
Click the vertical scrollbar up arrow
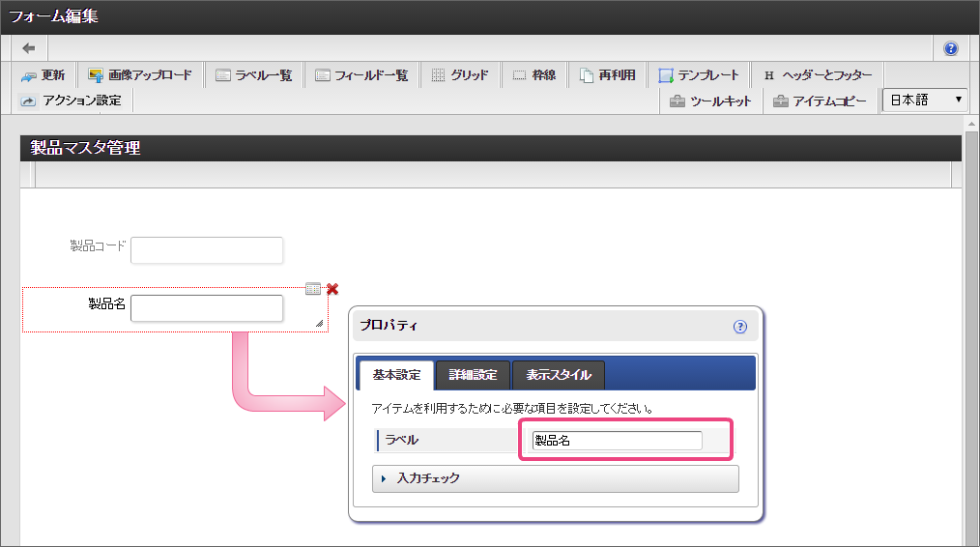click(x=971, y=124)
